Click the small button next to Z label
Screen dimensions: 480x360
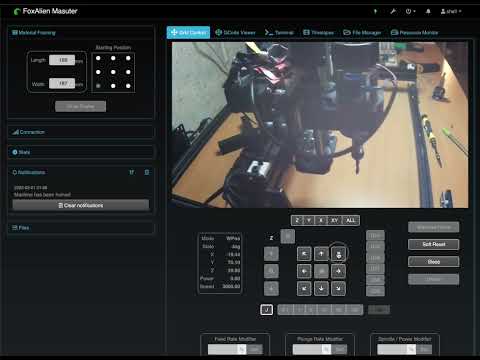click(288, 236)
